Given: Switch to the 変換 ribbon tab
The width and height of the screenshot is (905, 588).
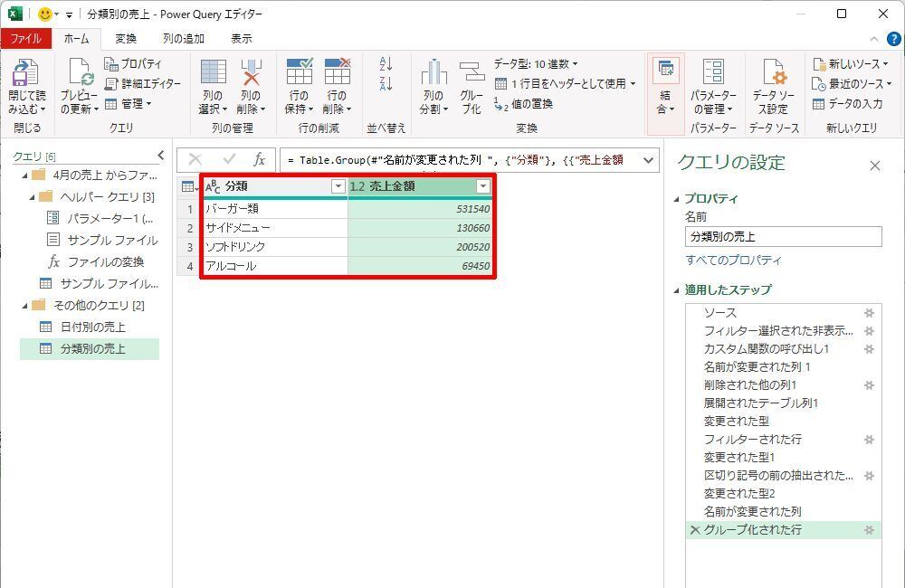Looking at the screenshot, I should point(126,39).
